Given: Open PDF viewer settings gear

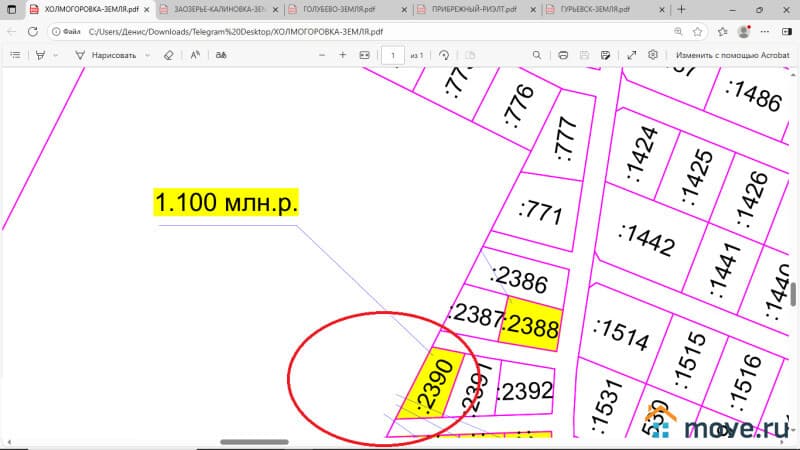Looking at the screenshot, I should [x=654, y=55].
